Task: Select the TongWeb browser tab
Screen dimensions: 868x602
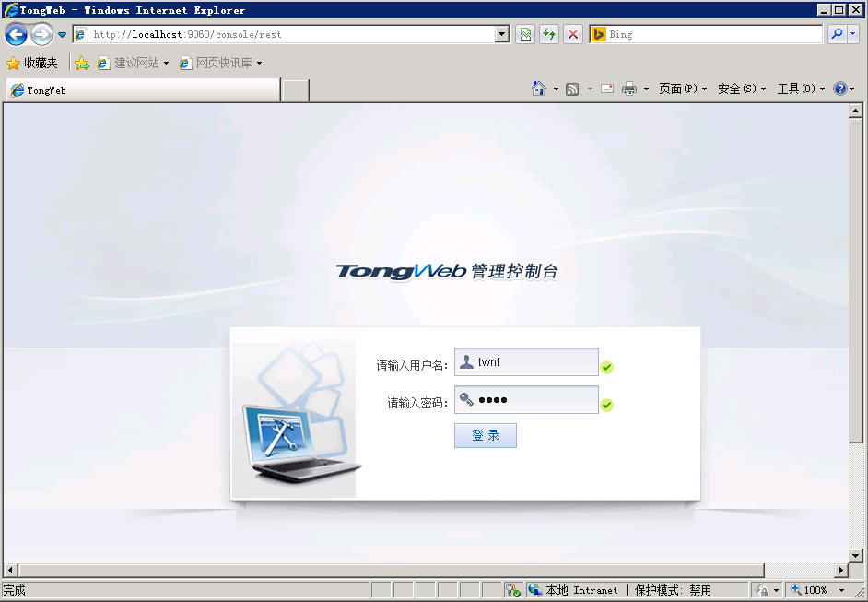Action: point(144,90)
